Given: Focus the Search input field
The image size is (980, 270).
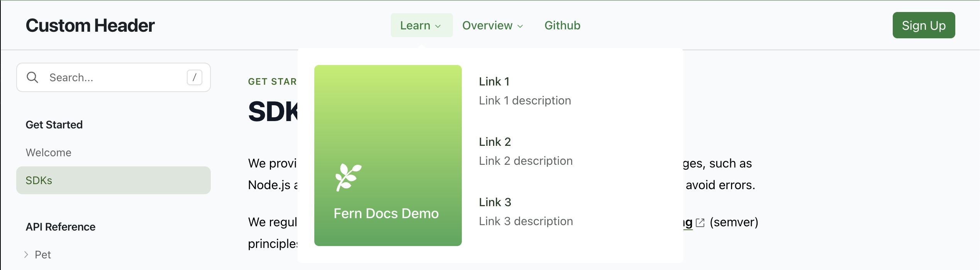Looking at the screenshot, I should tap(114, 77).
